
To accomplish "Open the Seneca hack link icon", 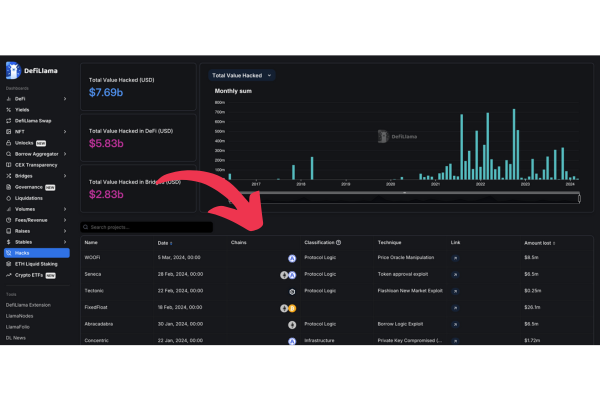I will (x=456, y=274).
